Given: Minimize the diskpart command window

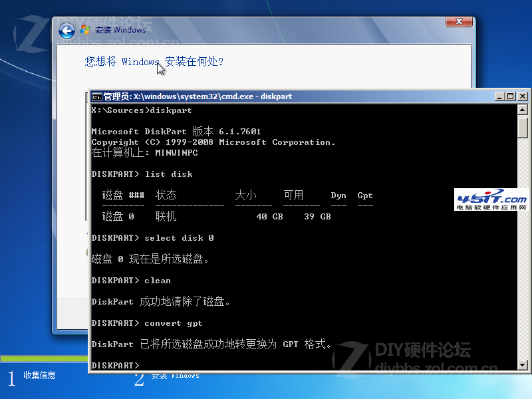Looking at the screenshot, I should pos(499,96).
